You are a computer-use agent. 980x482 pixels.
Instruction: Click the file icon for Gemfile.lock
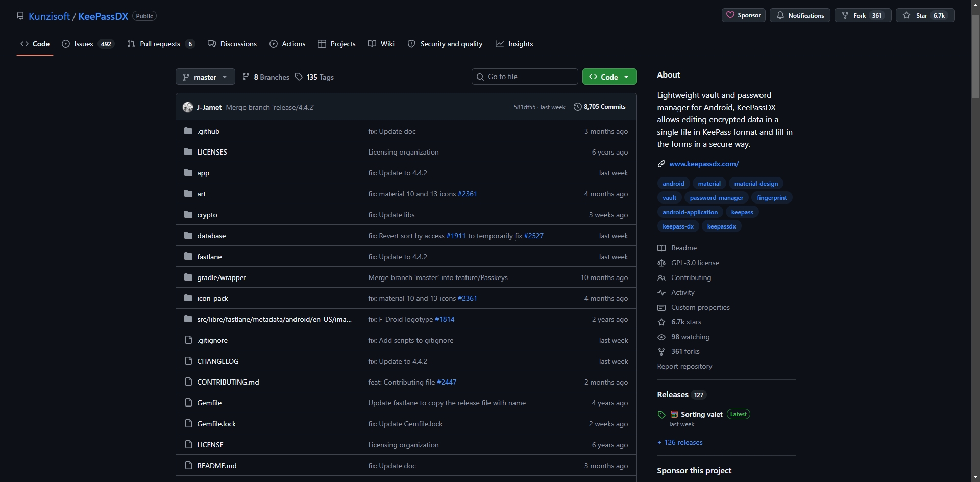coord(188,424)
